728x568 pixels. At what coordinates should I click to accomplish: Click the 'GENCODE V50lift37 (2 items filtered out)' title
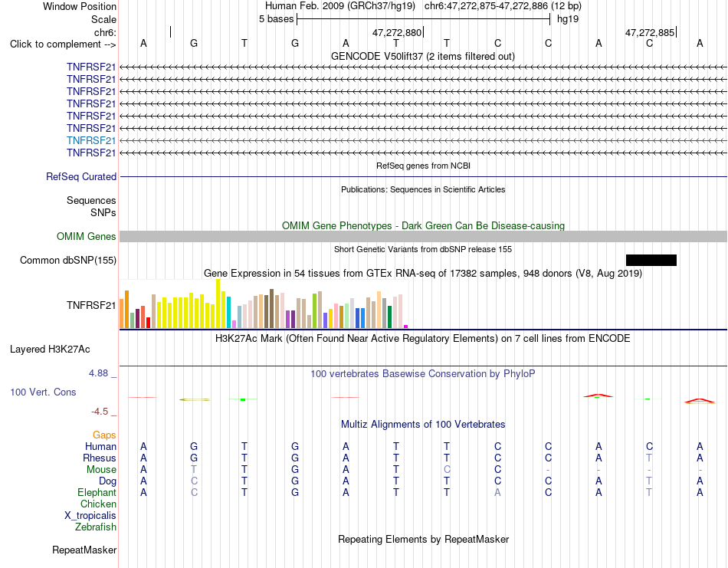(x=423, y=57)
